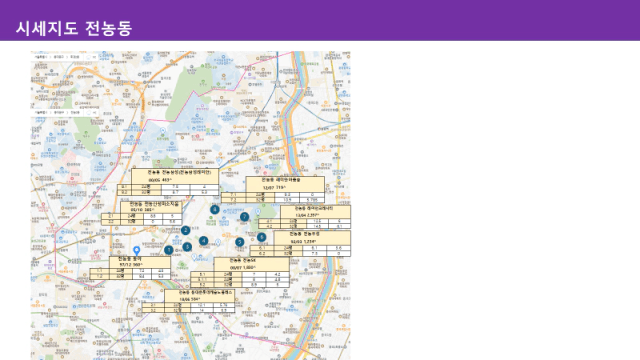Select the '00/05 463' price info box heading
This screenshot has height=360, width=640.
(175, 176)
